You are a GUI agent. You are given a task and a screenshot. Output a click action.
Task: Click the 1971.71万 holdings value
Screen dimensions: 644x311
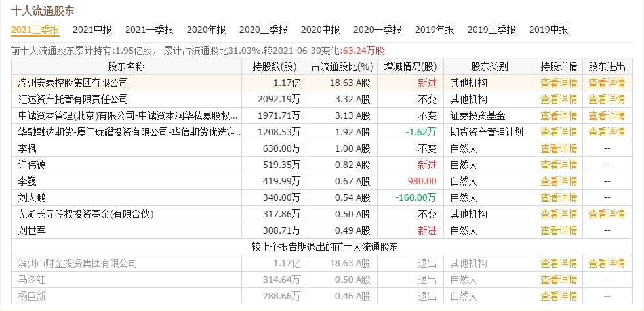coord(279,116)
